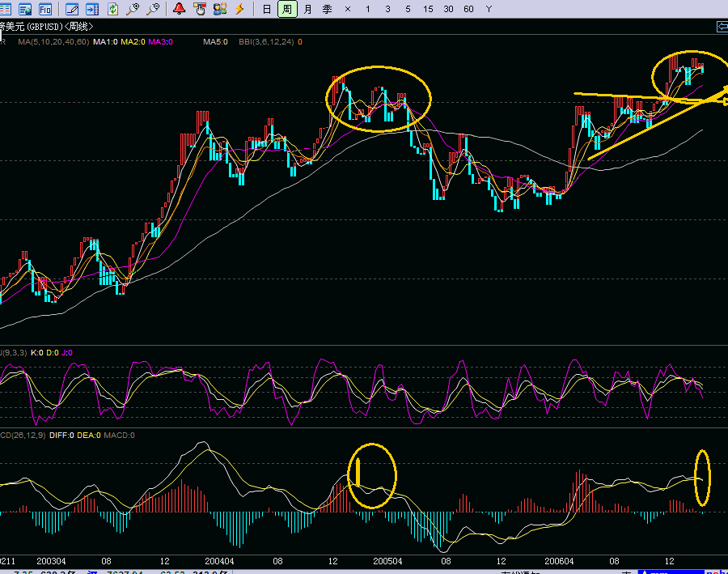Click the side panel arrow icon
728x574 pixels.
[92, 9]
